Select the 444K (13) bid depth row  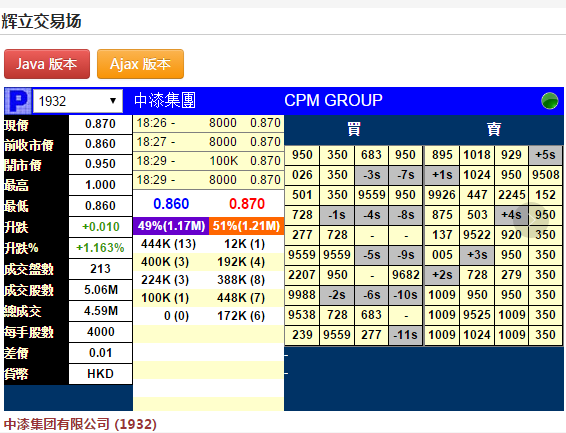pyautogui.click(x=169, y=244)
